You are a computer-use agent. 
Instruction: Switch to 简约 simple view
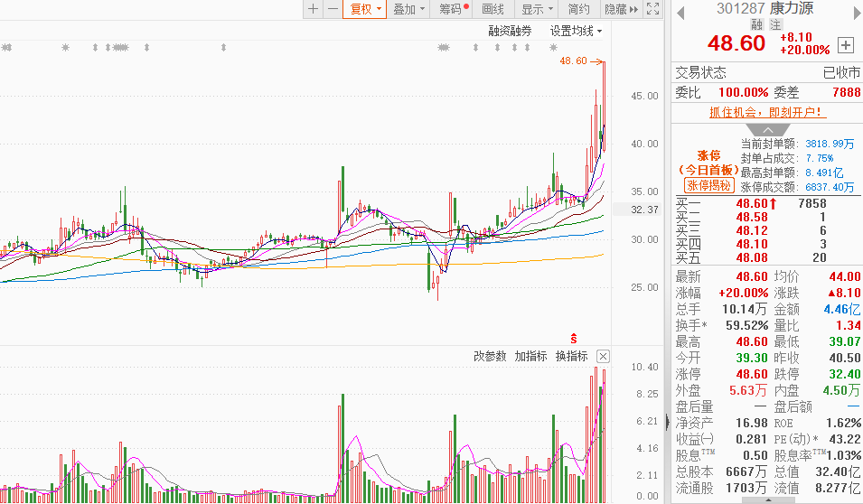coord(578,9)
